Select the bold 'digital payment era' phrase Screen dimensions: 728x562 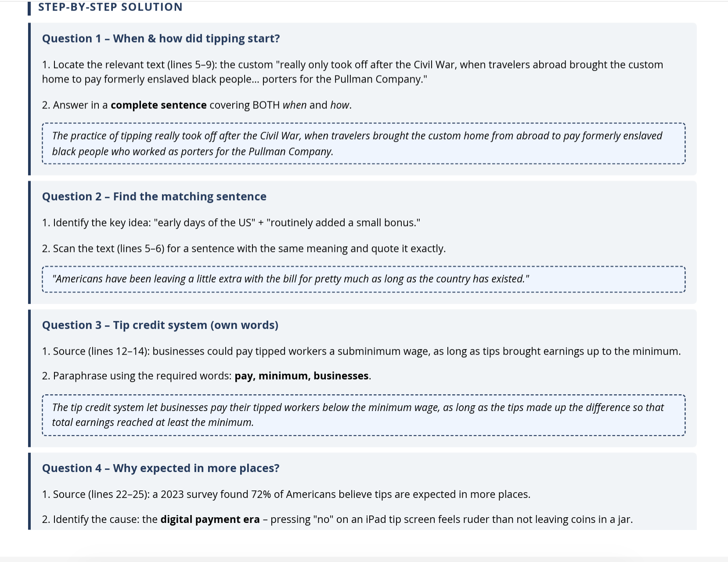[210, 519]
